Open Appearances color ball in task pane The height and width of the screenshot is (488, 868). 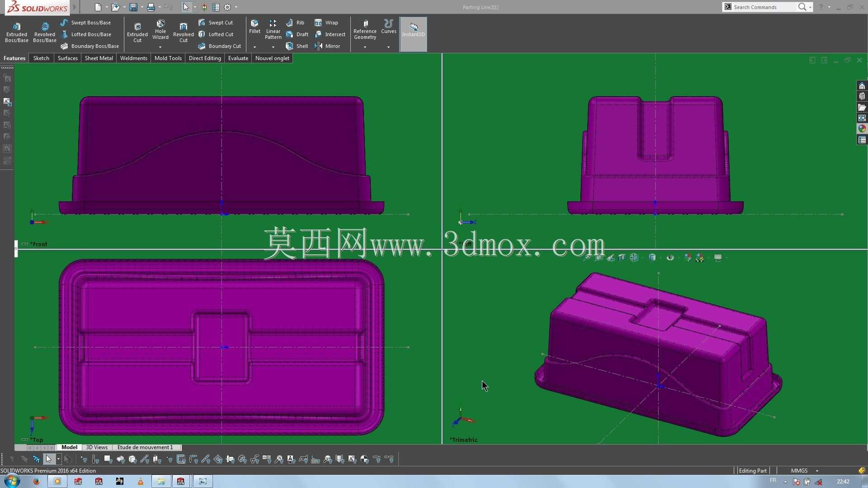pos(862,129)
